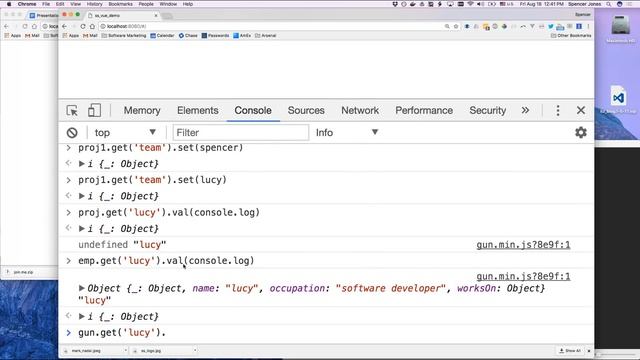Open the Passwords bookmark

215,36
